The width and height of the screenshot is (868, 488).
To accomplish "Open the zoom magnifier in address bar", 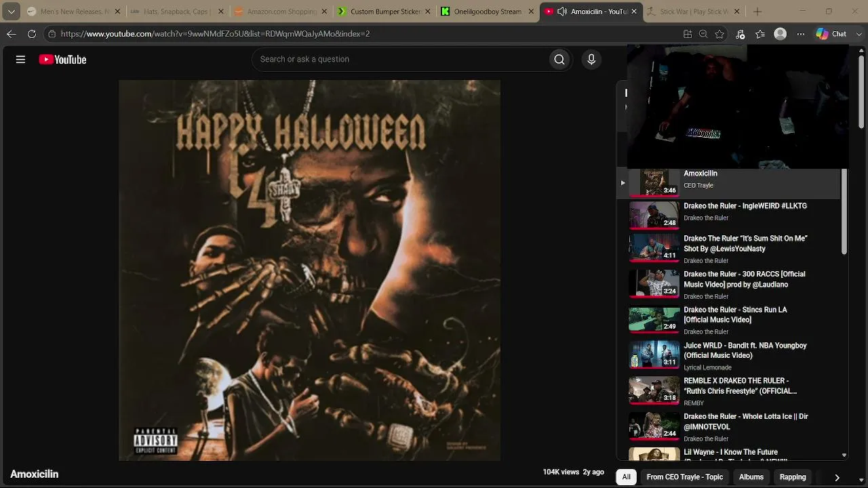I will pyautogui.click(x=703, y=34).
